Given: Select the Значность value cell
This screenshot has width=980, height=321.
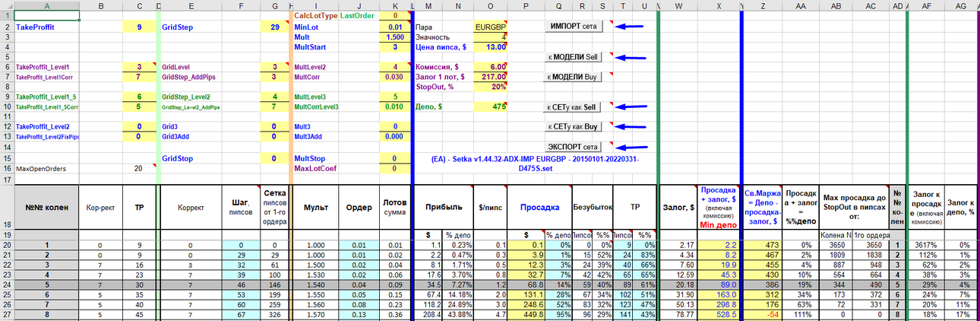Looking at the screenshot, I should click(x=490, y=37).
